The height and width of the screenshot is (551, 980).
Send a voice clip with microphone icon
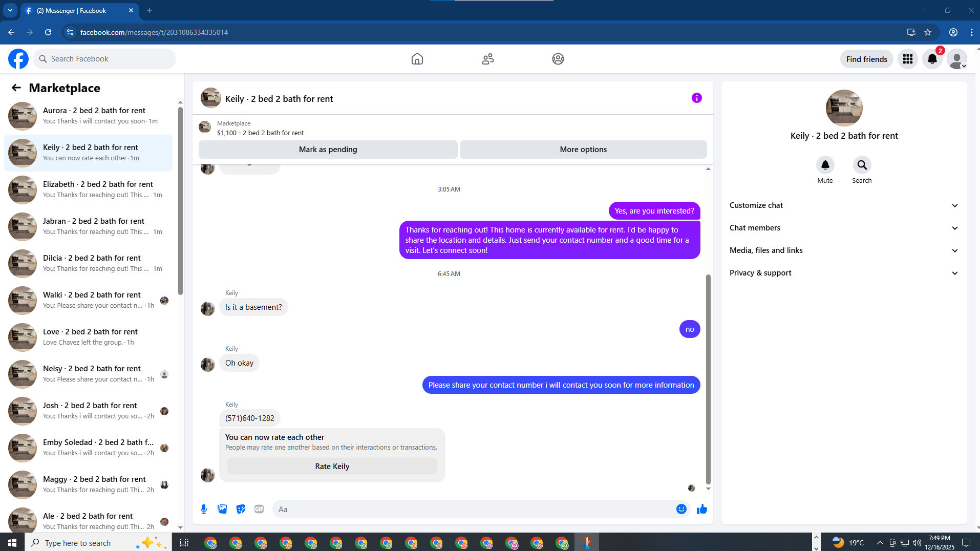click(x=204, y=509)
